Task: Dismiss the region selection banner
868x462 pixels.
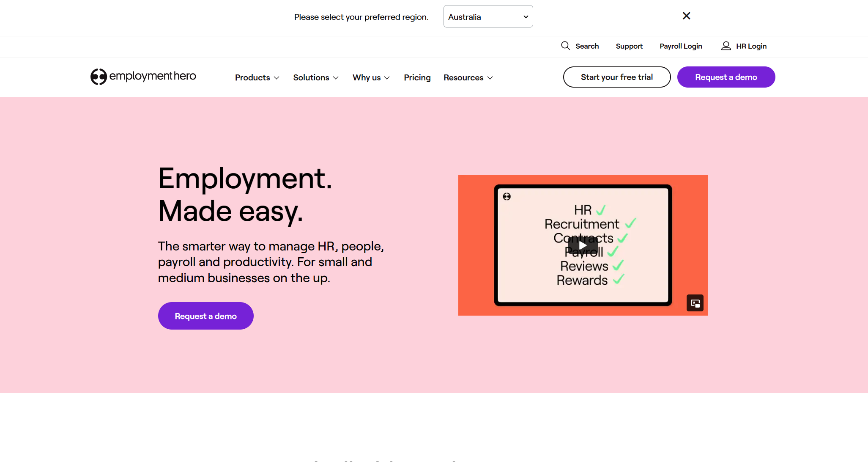Action: (x=686, y=16)
